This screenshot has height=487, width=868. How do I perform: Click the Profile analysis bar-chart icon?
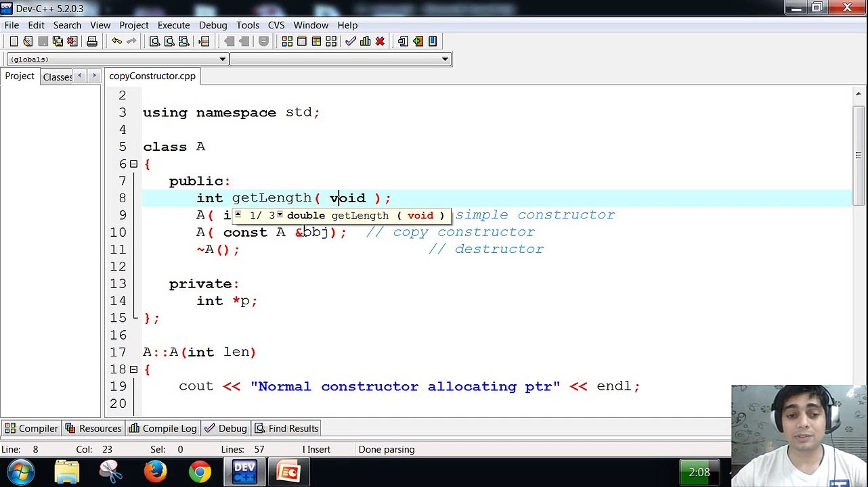[365, 41]
